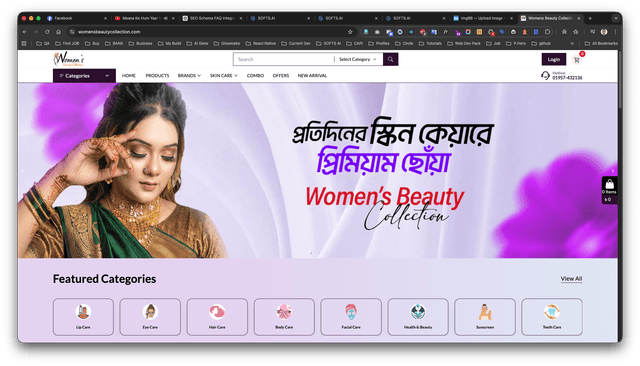Click the Women's Beauty Collection logo

coord(69,59)
